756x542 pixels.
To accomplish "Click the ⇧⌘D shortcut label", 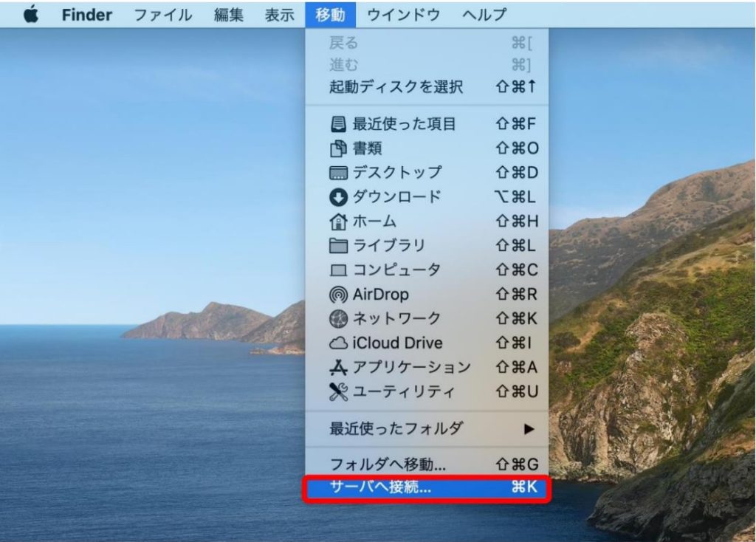I will pyautogui.click(x=518, y=173).
